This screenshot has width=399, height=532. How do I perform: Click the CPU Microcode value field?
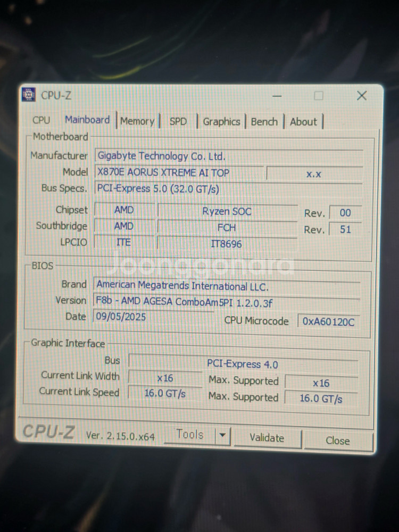click(x=328, y=321)
